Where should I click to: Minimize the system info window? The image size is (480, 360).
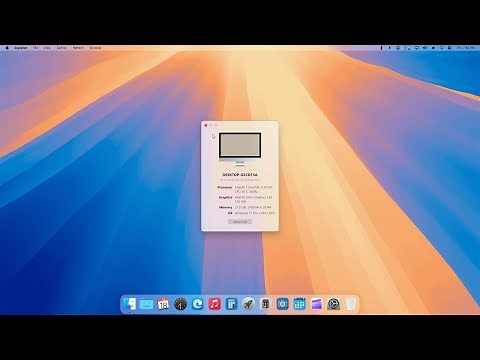[211, 125]
